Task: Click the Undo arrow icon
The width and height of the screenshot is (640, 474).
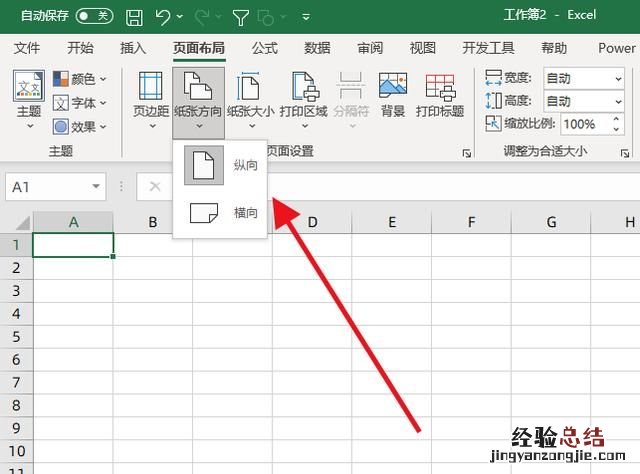Action: point(164,16)
